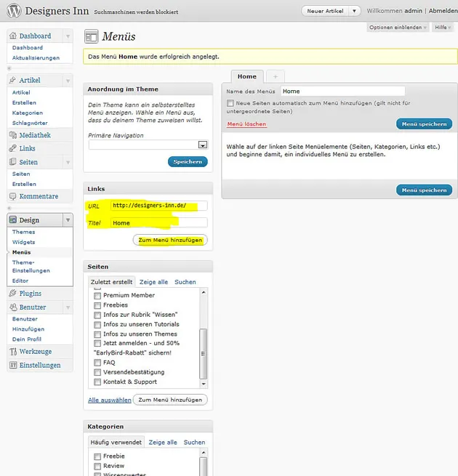The image size is (458, 476).
Task: Click the URL input field
Action: click(159, 206)
